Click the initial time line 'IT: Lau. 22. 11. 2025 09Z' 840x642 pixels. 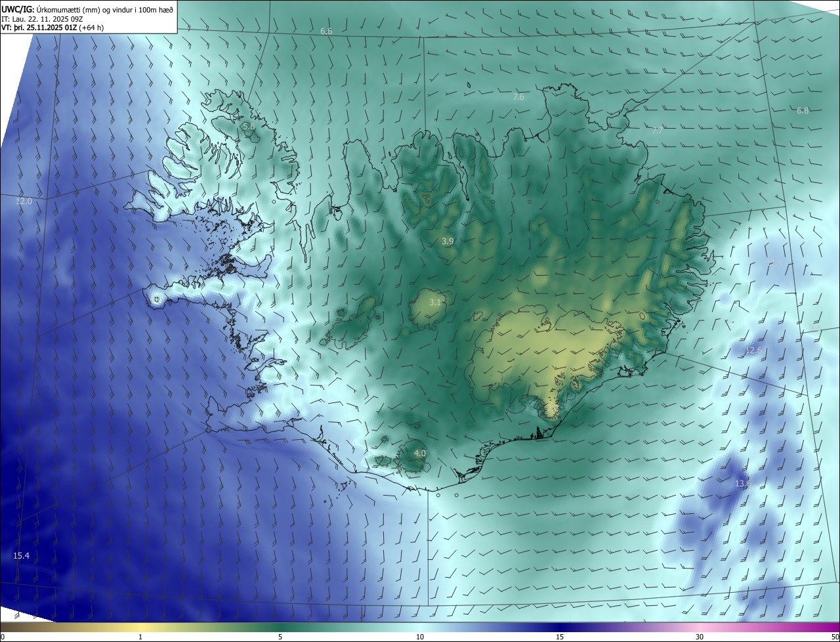(43, 19)
